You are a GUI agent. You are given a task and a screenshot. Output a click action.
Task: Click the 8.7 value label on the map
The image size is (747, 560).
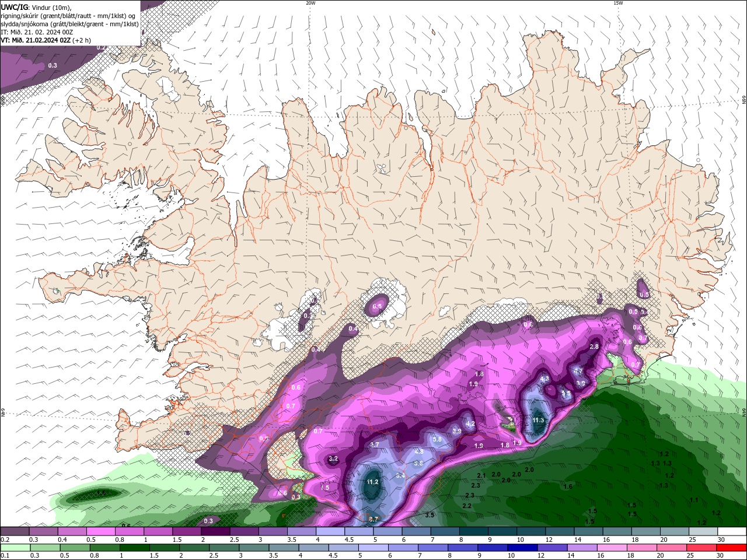click(x=374, y=519)
